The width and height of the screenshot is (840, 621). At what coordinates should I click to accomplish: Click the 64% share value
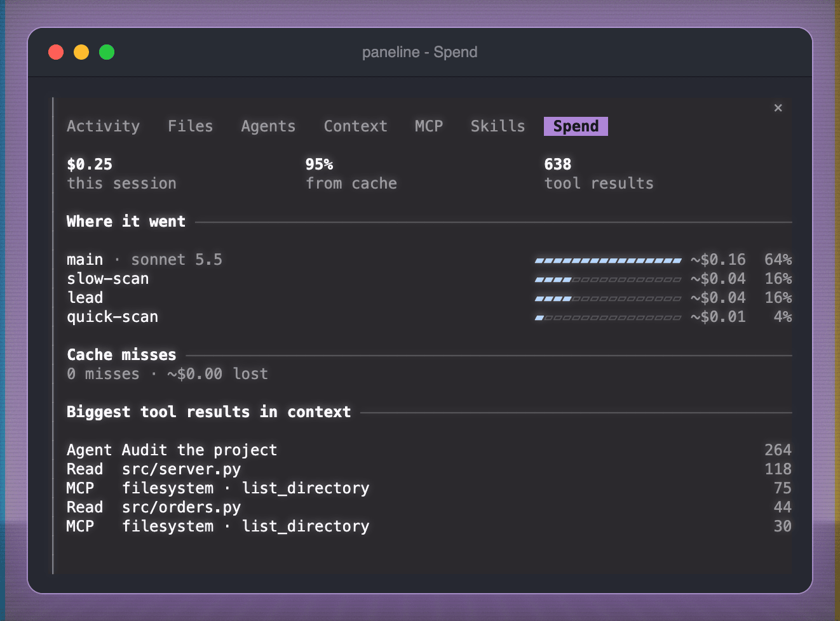pyautogui.click(x=778, y=260)
